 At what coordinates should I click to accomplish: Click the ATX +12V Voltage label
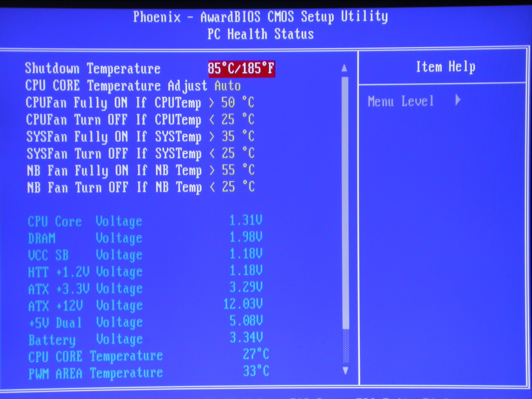86,306
